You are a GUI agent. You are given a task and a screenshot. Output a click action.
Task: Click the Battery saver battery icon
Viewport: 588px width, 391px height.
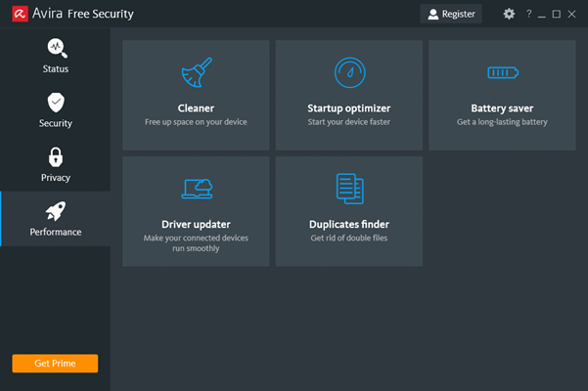[x=503, y=72]
